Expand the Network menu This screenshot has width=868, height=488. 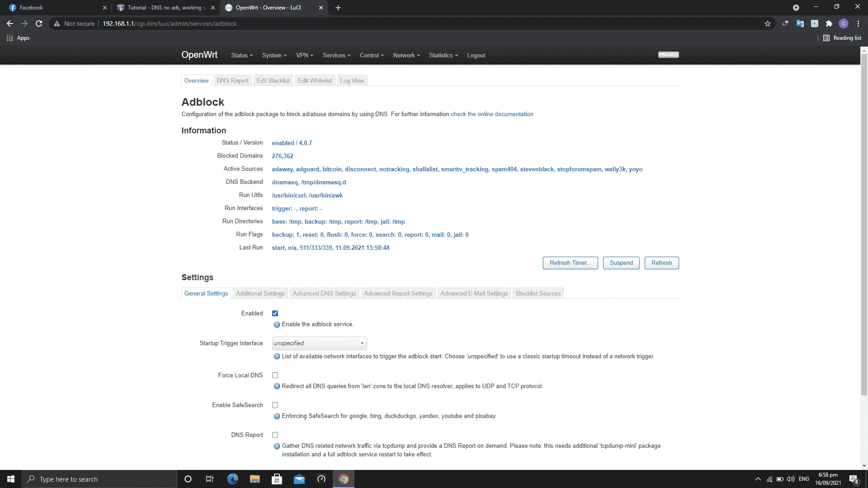pyautogui.click(x=406, y=55)
